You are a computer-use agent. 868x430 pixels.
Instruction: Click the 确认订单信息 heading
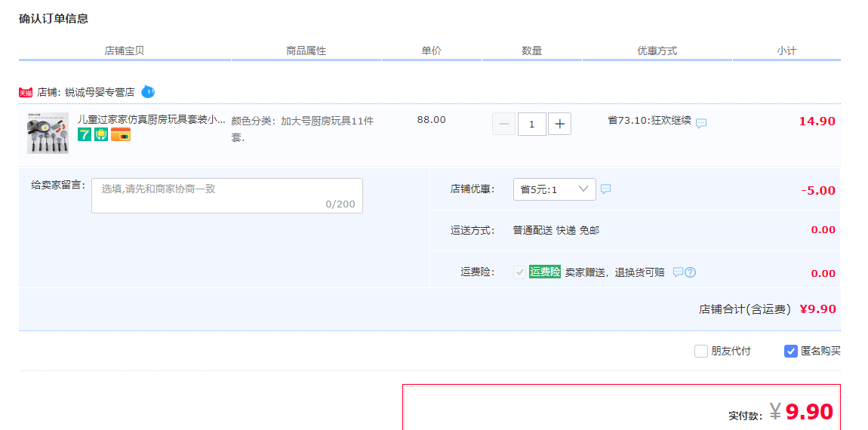(x=54, y=19)
